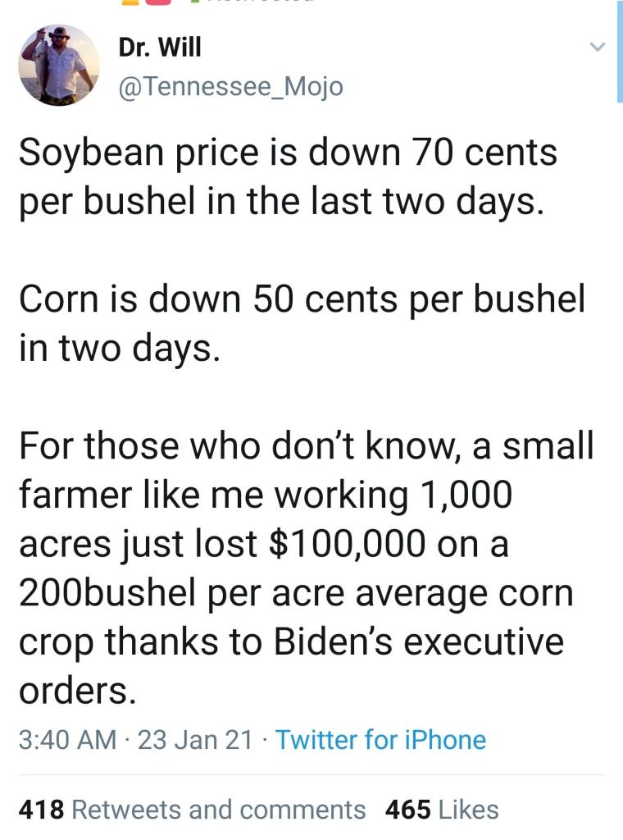
Task: Click the blue scrollbar on the right edge
Action: [x=620, y=51]
